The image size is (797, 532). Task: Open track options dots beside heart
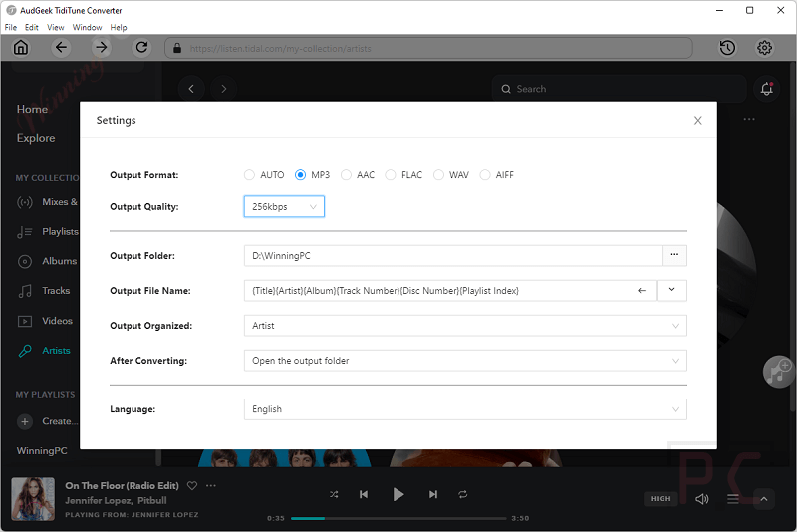[x=211, y=486]
